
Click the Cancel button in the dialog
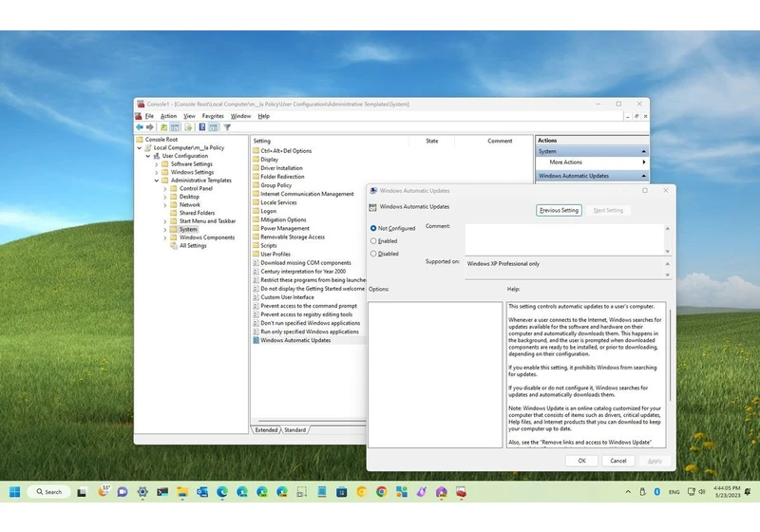click(618, 461)
